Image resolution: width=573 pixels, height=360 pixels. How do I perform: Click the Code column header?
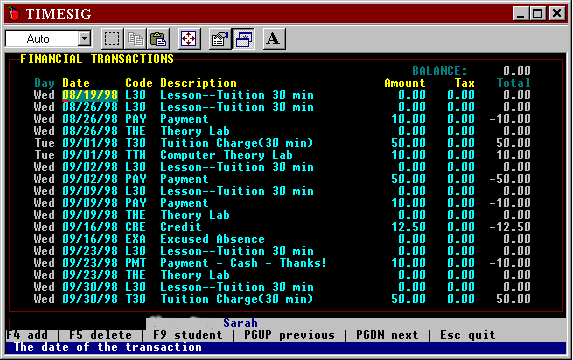(x=139, y=83)
